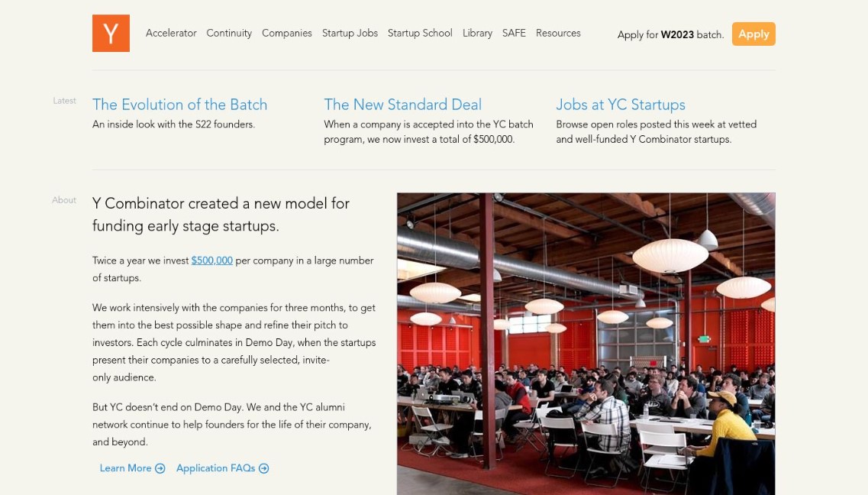Open 'The Evolution of the Batch' article
The width and height of the screenshot is (868, 495).
179,105
